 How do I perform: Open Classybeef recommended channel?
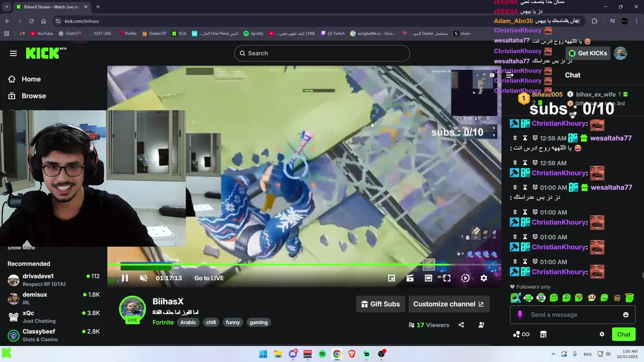point(53,335)
